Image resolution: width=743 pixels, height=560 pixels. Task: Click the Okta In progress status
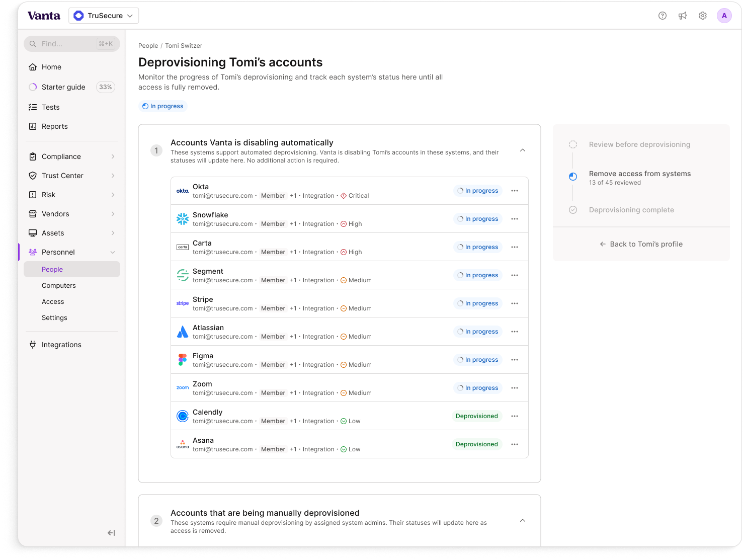[x=477, y=191]
